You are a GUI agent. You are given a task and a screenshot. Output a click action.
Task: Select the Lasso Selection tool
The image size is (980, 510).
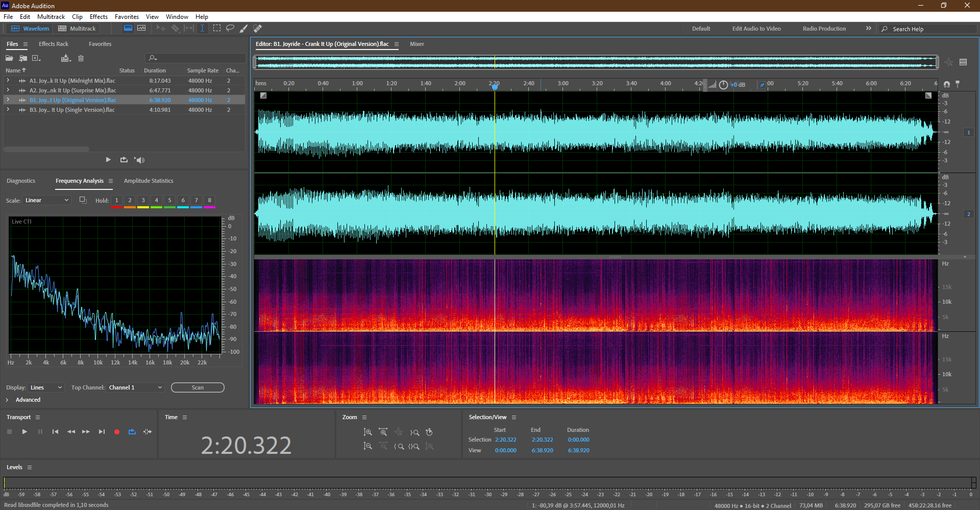(x=230, y=29)
